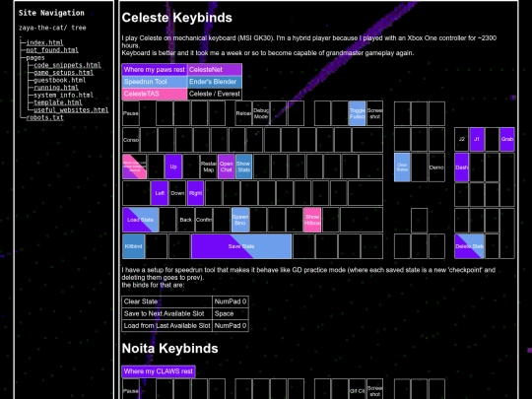Click the Spawn Bino key
The image size is (532, 399).
pyautogui.click(x=240, y=220)
